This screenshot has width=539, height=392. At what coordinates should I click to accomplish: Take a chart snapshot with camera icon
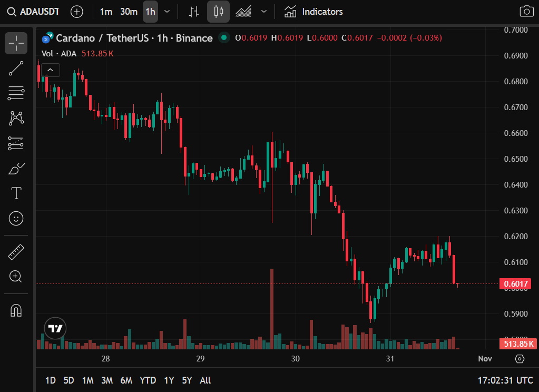526,12
